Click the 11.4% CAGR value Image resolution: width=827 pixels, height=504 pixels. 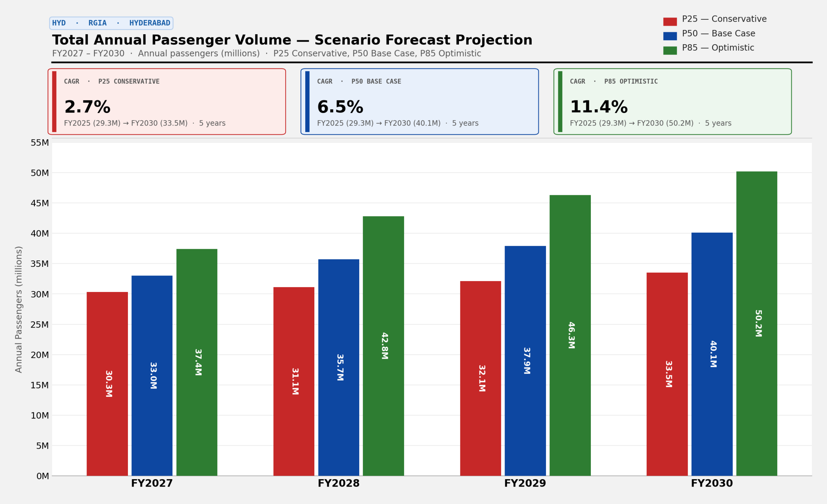pyautogui.click(x=599, y=107)
